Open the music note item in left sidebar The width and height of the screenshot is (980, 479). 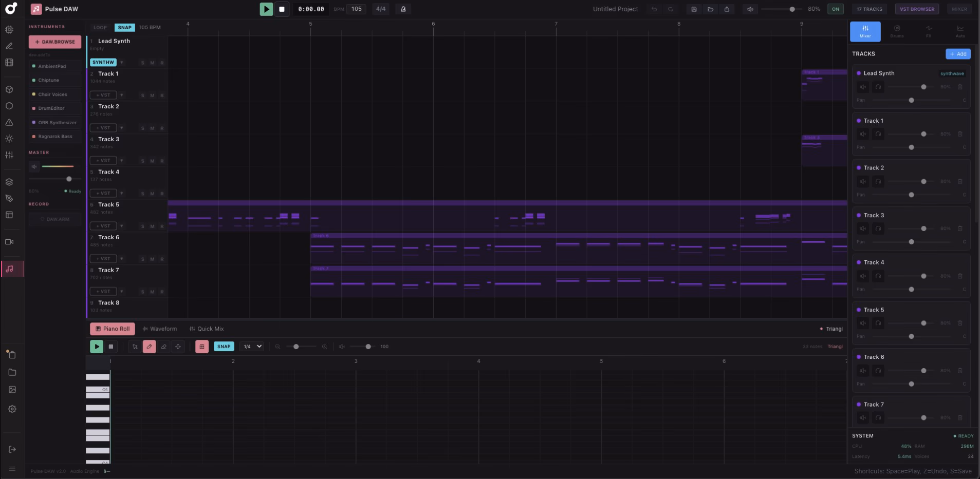[9, 269]
